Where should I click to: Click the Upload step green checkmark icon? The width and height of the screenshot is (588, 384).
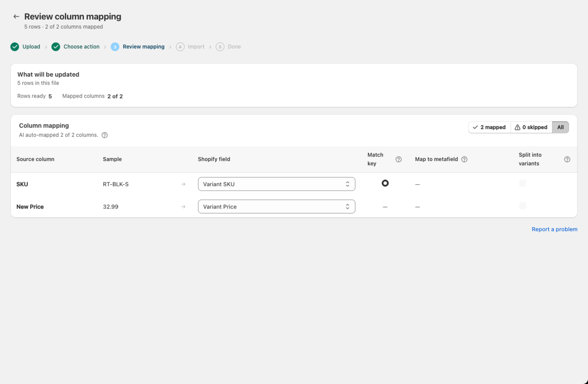(x=15, y=47)
